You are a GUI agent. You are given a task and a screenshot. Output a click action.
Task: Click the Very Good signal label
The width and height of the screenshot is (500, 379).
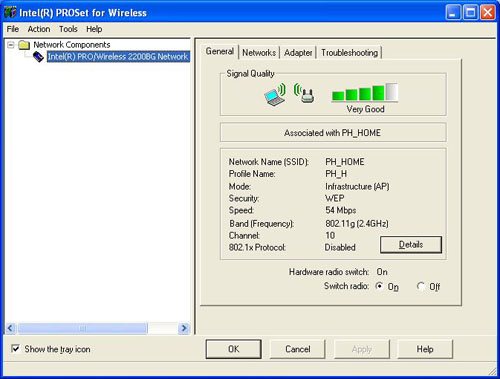tap(365, 109)
